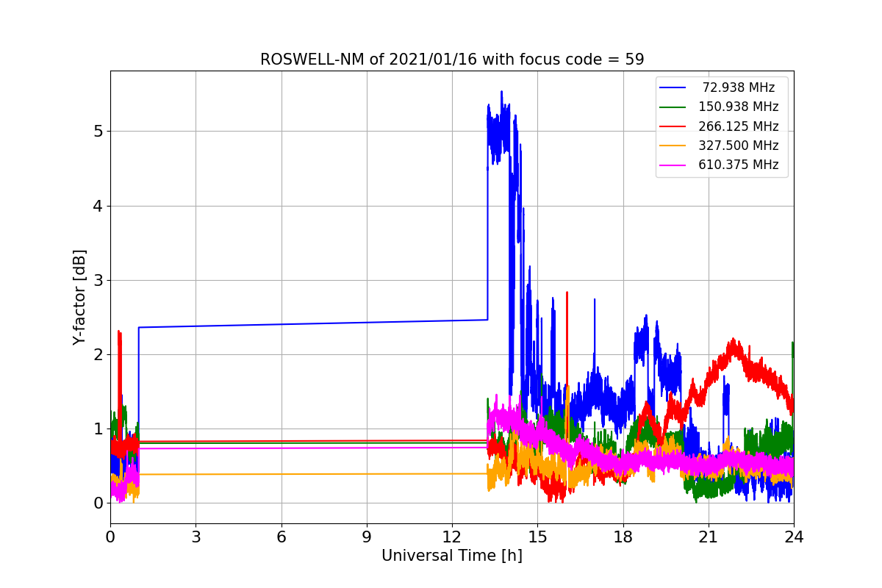Click y-axis tick label '4'
The width and height of the screenshot is (882, 588).
pyautogui.click(x=98, y=206)
